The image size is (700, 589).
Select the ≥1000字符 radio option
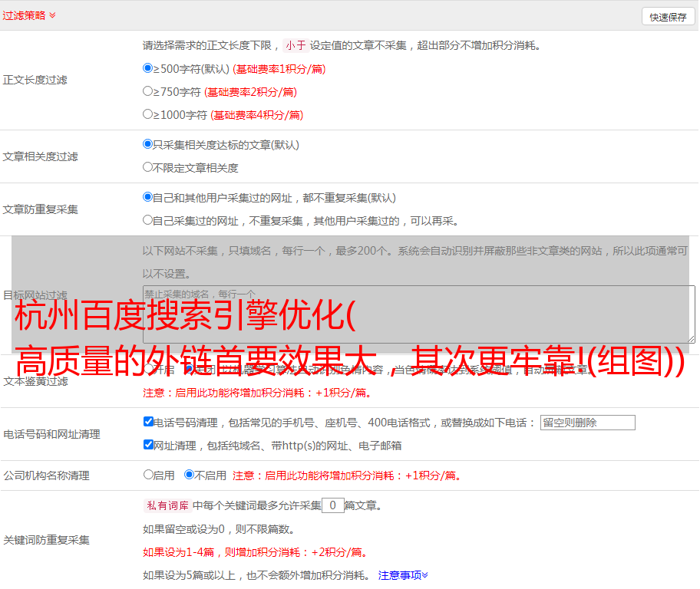(x=147, y=114)
